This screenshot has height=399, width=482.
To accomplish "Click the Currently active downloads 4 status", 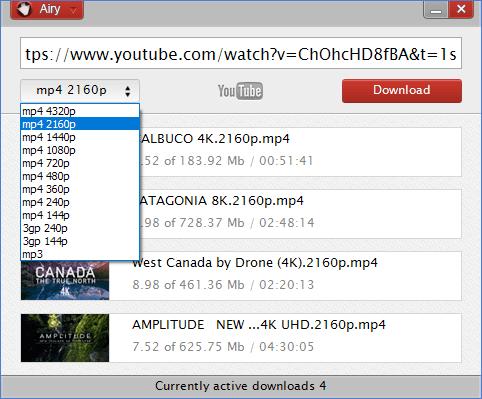I will coord(241,386).
